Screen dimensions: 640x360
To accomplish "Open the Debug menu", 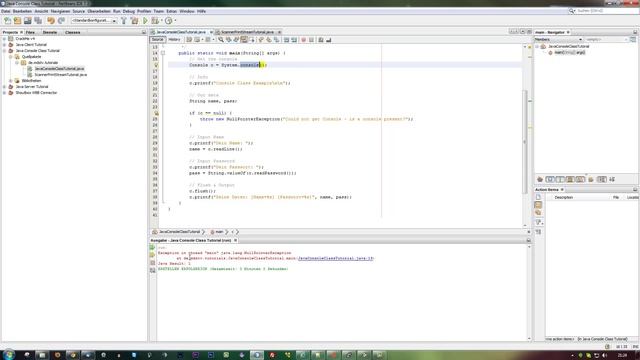I will (129, 11).
